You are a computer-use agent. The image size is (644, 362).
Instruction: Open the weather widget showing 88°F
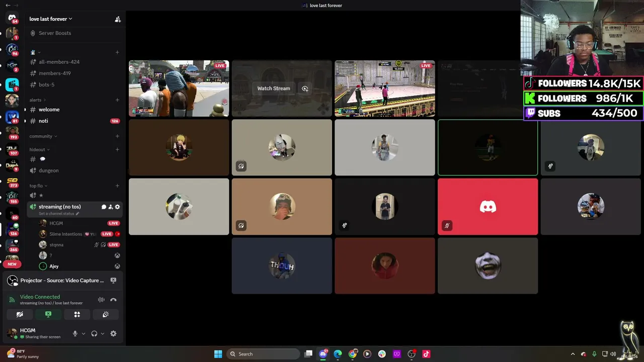pyautogui.click(x=23, y=354)
